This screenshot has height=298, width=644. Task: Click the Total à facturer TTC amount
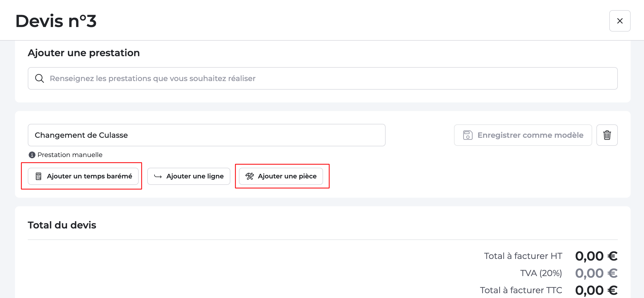click(596, 290)
